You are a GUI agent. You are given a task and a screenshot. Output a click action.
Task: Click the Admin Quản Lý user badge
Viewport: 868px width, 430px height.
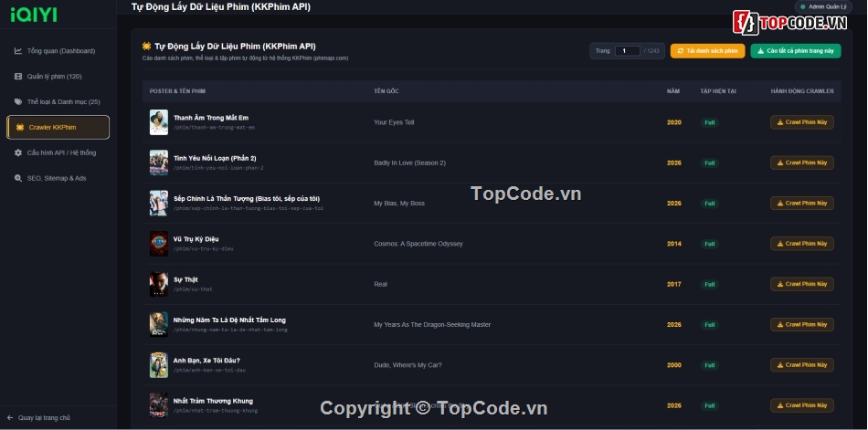tap(824, 6)
